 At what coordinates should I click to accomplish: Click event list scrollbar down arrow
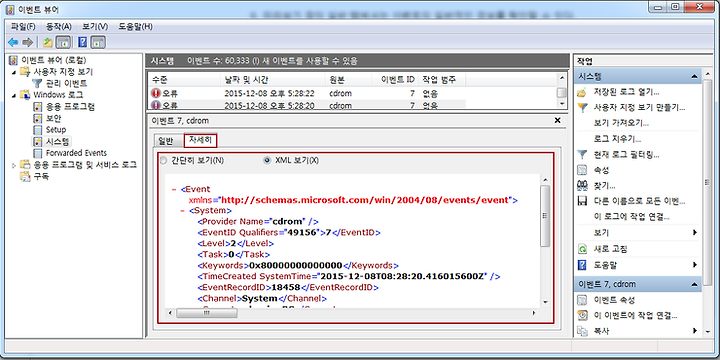coord(562,104)
